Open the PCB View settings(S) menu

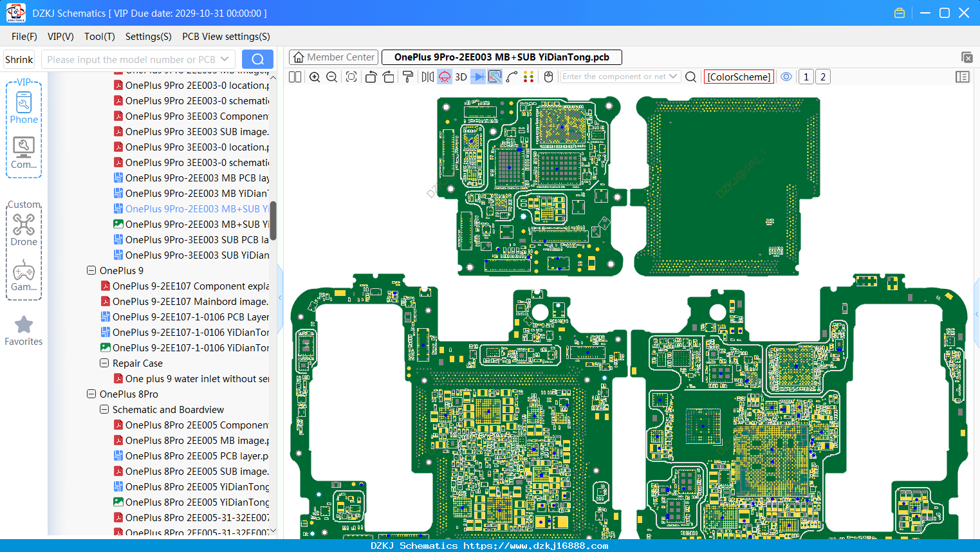pos(226,37)
